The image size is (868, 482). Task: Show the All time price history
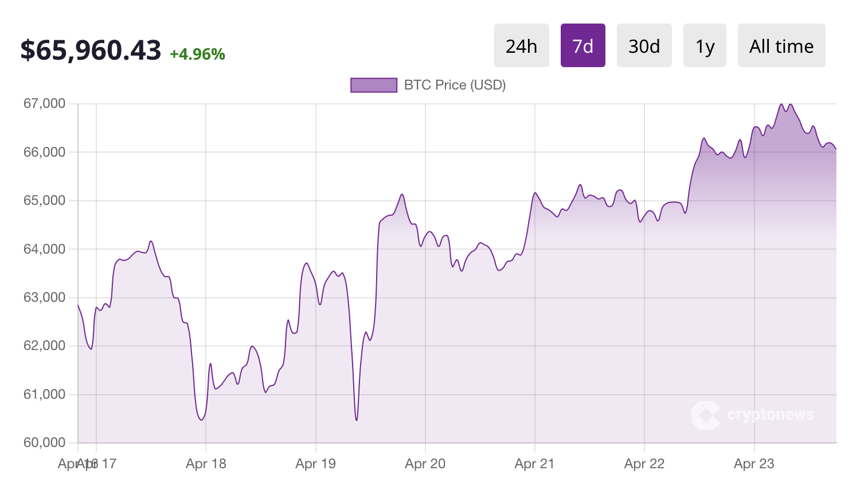(x=781, y=45)
